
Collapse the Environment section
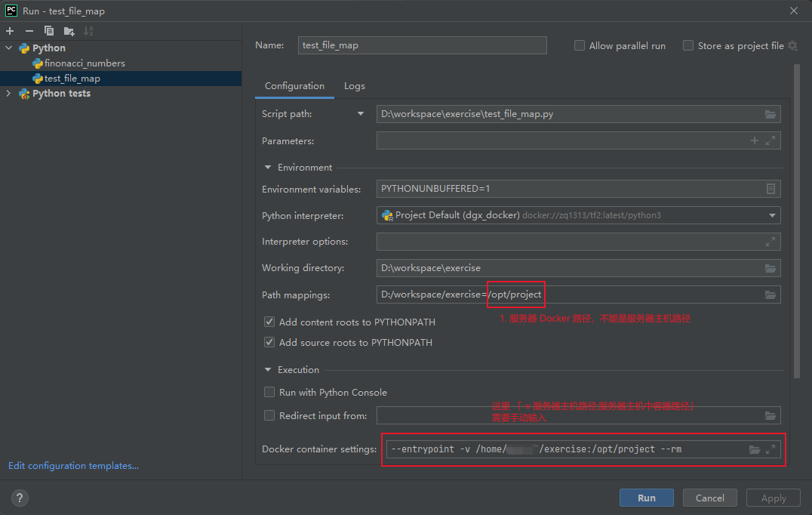point(268,167)
